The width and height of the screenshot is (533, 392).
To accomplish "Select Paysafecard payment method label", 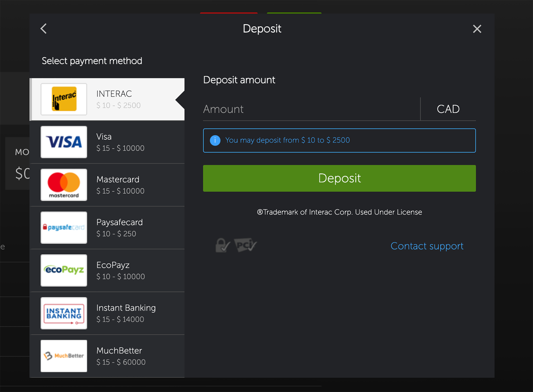I will [x=119, y=222].
